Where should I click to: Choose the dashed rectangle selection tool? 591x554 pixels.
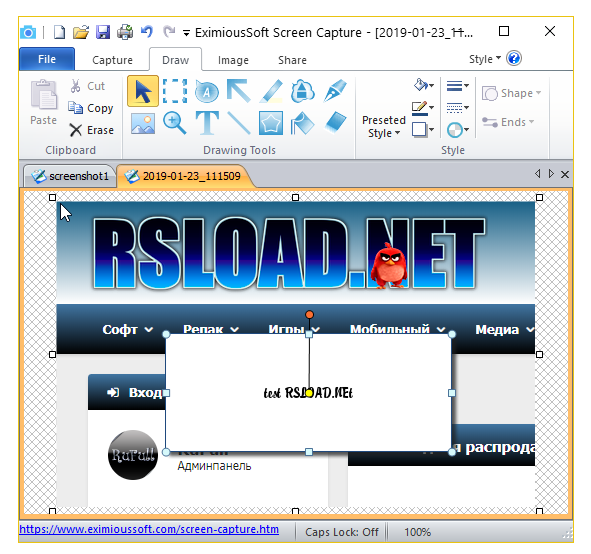click(x=175, y=91)
